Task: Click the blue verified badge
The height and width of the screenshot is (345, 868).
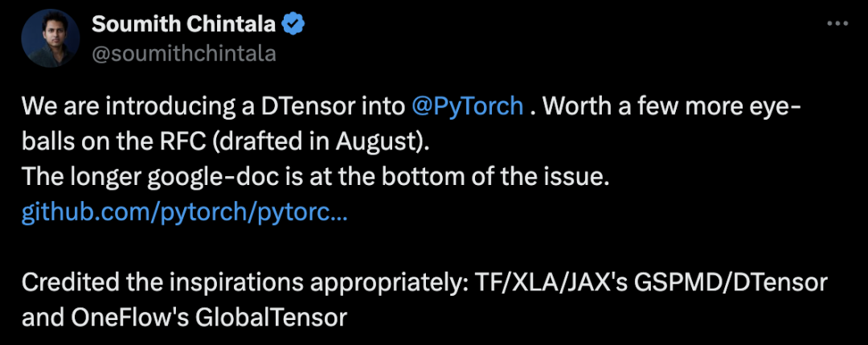Action: 291,25
